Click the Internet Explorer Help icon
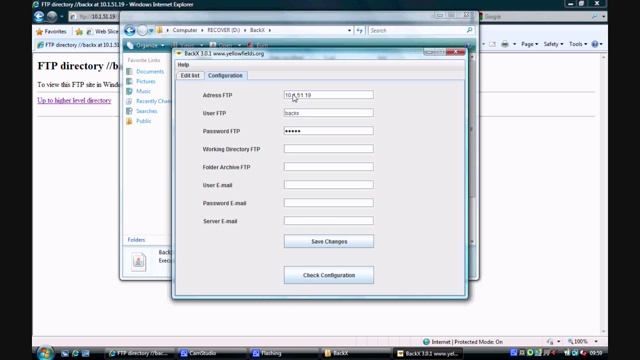 click(595, 44)
